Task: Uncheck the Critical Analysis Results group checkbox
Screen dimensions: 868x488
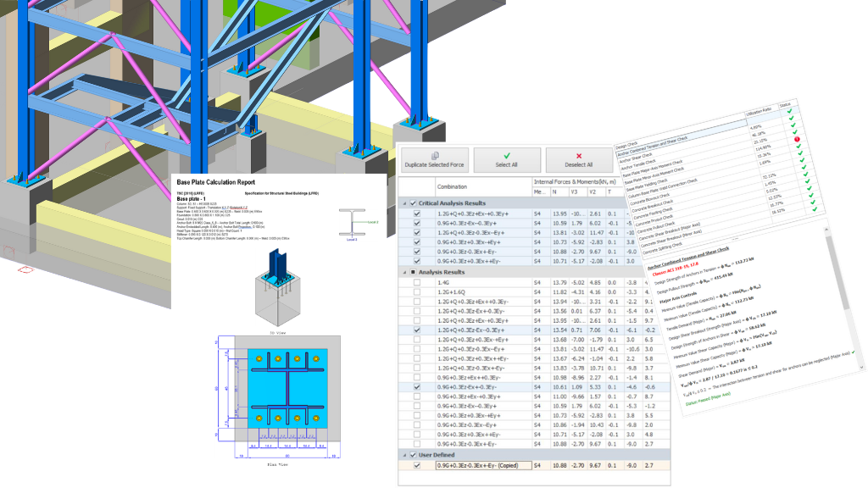Action: tap(413, 202)
